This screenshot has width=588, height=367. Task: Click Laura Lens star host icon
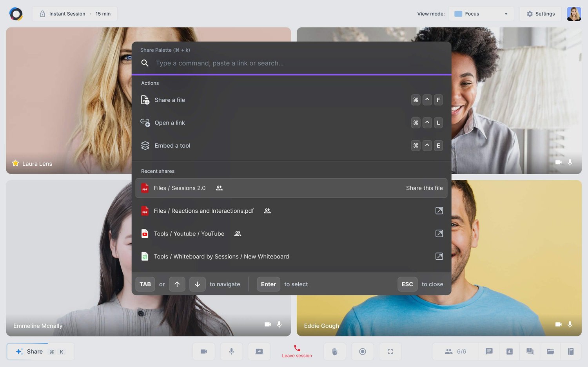(x=15, y=163)
